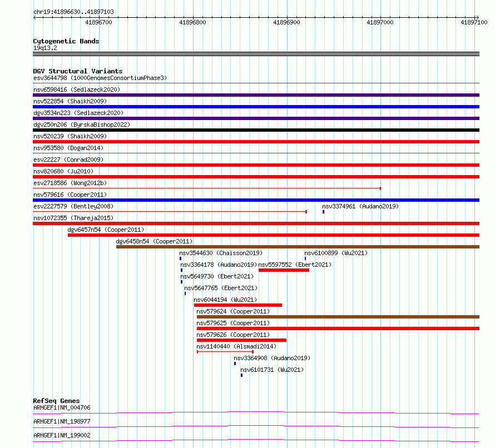Open the ARHGEF1|NM_199002 transcript label
Screen dimensions: 495x448
click(x=62, y=435)
